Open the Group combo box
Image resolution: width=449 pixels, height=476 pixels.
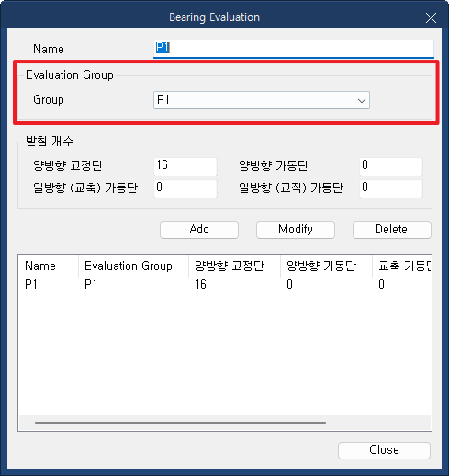pyautogui.click(x=262, y=100)
